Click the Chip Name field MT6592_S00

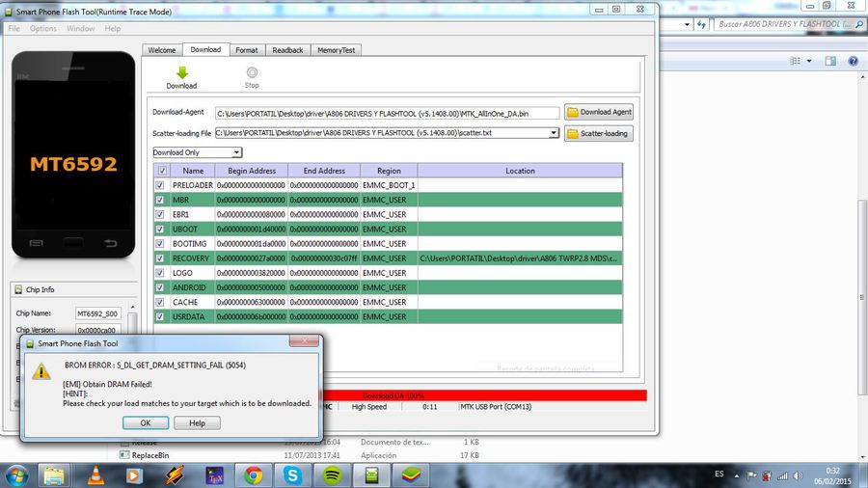97,313
